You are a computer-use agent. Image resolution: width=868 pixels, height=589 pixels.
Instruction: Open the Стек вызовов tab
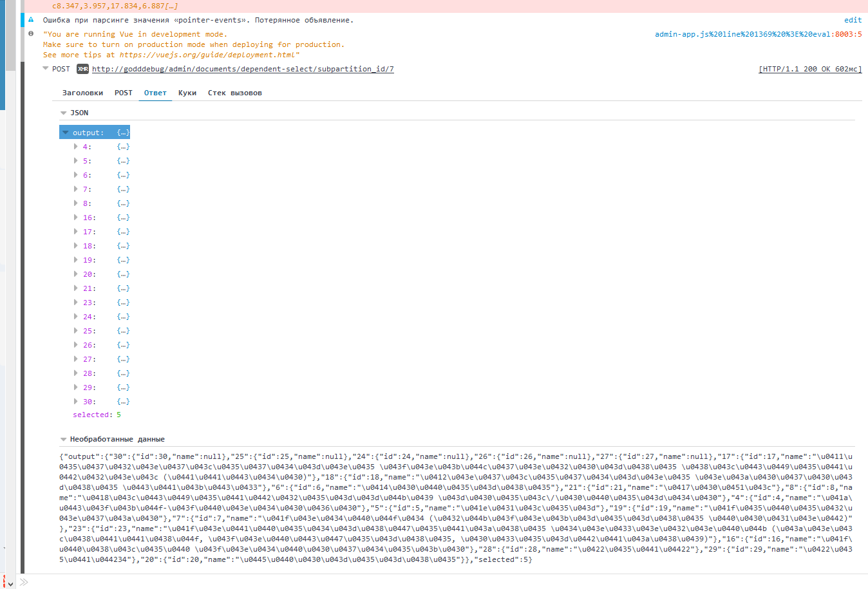(235, 93)
